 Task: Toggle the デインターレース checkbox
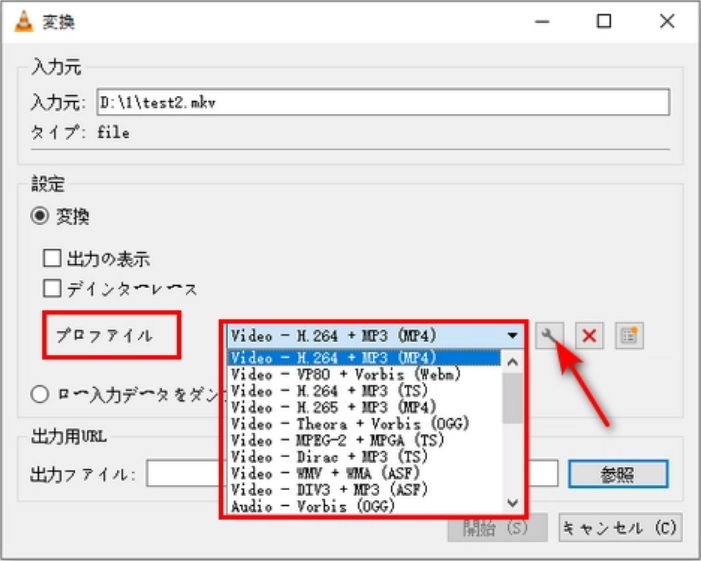[52, 288]
